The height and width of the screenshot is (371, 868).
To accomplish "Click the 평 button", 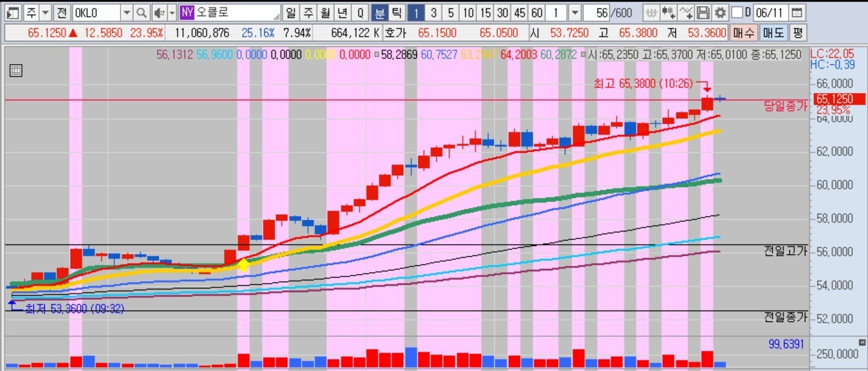I will [798, 33].
